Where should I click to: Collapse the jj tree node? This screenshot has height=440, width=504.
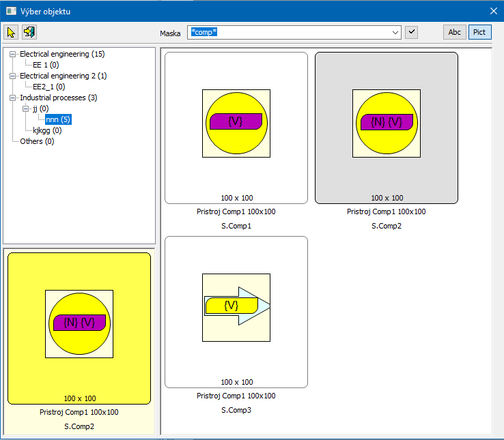tap(25, 108)
